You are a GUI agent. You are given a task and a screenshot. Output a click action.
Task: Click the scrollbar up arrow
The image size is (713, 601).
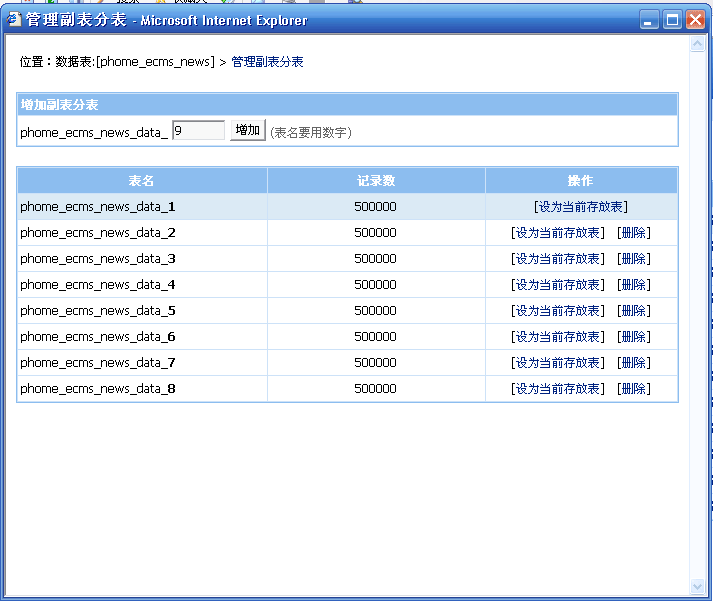(x=698, y=45)
